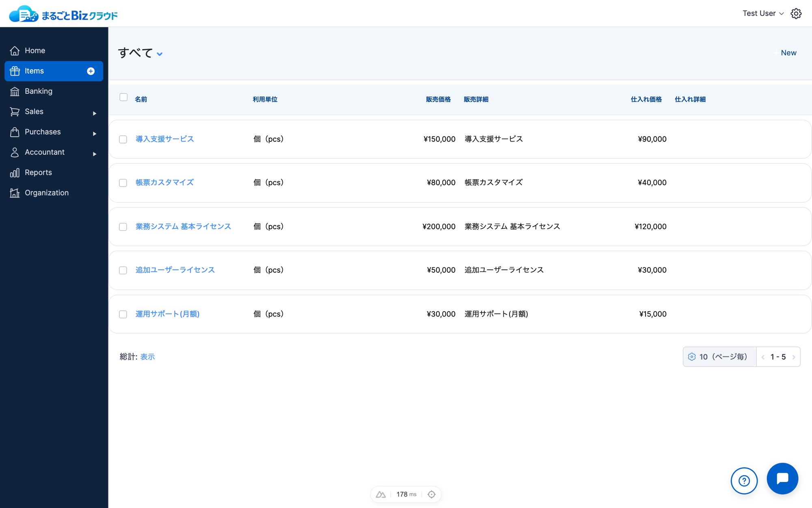Click the 1 - 5 page range indicator

click(x=778, y=357)
